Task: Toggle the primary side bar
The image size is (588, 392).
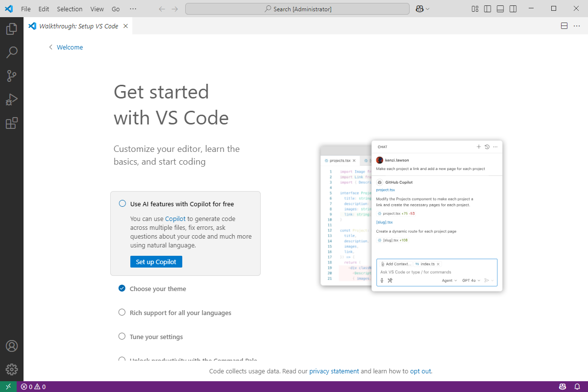Action: click(488, 9)
